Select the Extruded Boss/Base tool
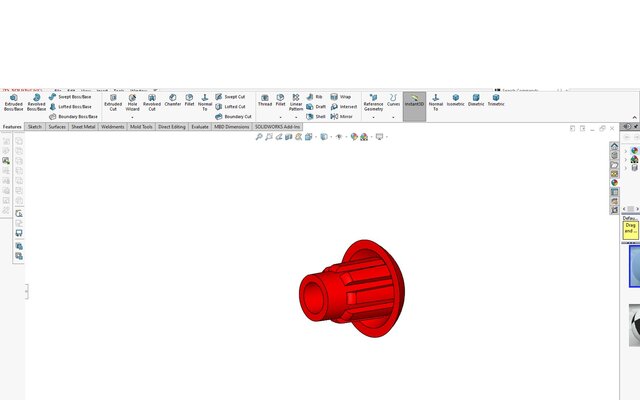Image resolution: width=640 pixels, height=400 pixels. 13,102
